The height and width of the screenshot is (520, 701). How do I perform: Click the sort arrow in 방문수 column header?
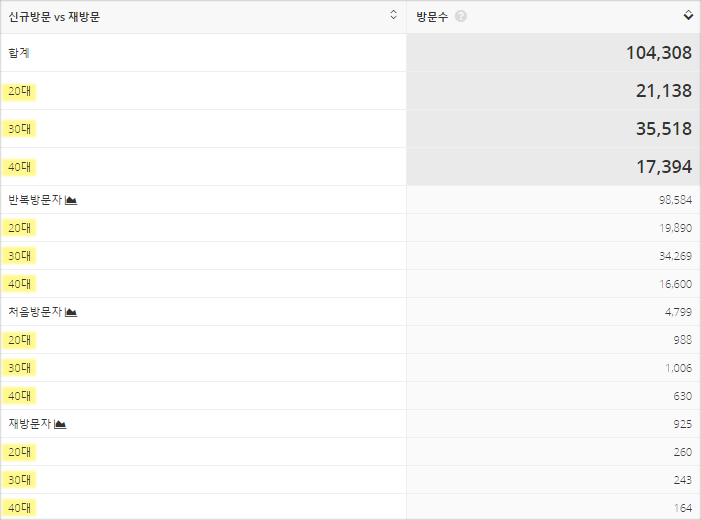[688, 15]
